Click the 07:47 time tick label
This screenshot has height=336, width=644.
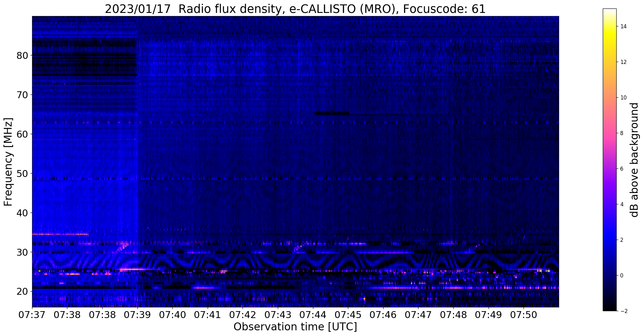[418, 315]
